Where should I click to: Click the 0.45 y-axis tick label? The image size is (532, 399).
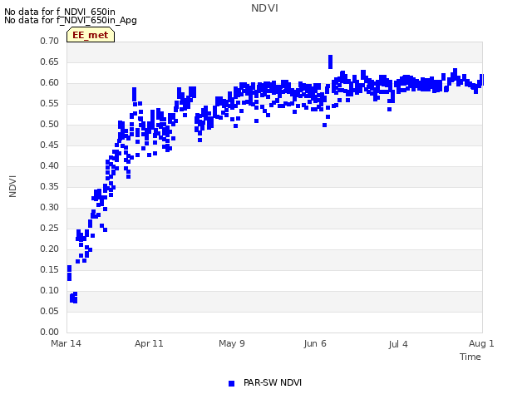[x=49, y=145]
